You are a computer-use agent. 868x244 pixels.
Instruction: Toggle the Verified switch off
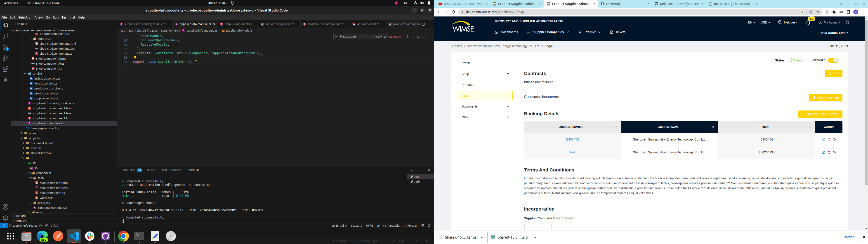[x=833, y=60]
